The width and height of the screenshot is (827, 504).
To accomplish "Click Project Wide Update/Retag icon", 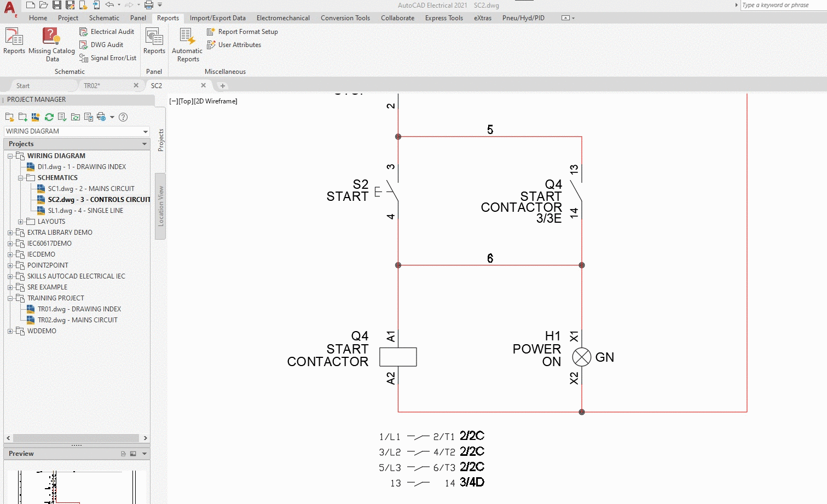I will 76,117.
